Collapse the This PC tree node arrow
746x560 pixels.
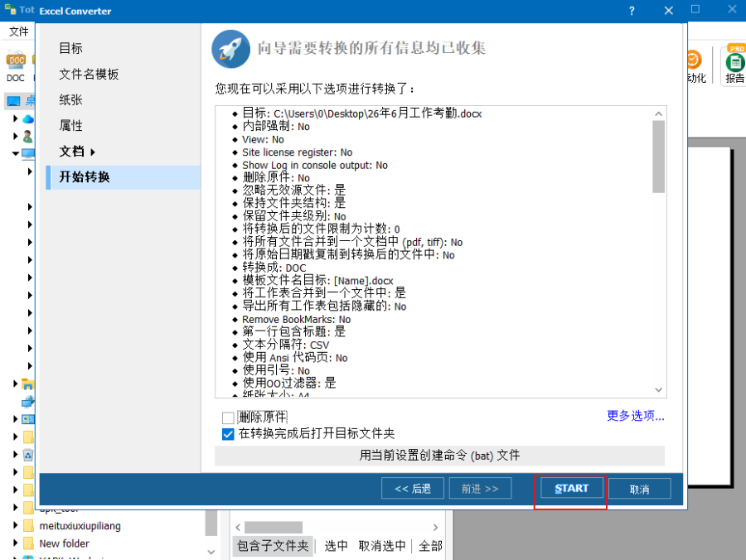click(x=15, y=153)
